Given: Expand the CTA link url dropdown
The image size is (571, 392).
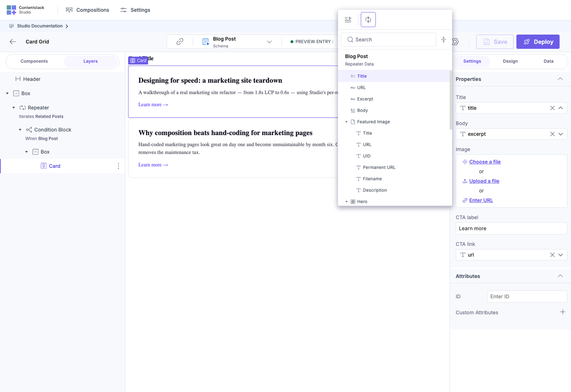Looking at the screenshot, I should (x=560, y=255).
